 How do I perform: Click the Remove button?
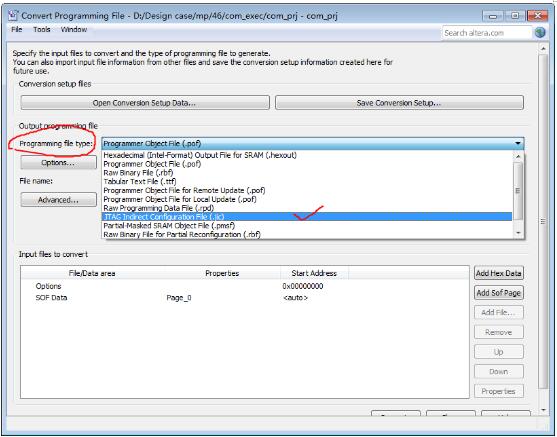[499, 332]
